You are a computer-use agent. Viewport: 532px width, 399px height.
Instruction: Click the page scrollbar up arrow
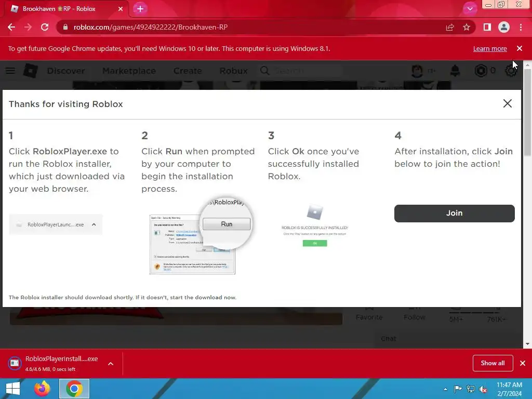[527, 64]
